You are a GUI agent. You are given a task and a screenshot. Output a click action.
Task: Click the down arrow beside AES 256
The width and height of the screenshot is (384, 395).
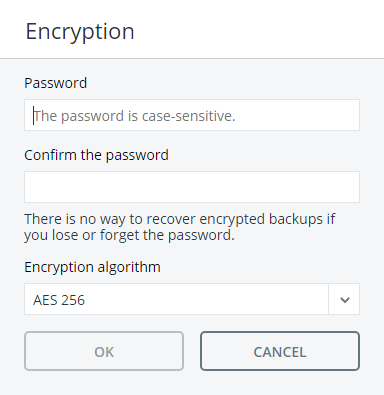tap(344, 299)
